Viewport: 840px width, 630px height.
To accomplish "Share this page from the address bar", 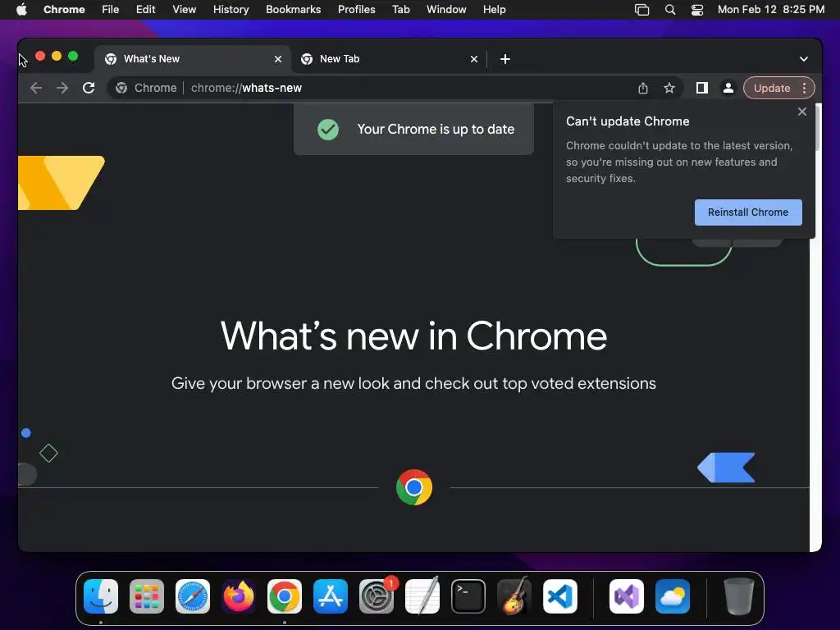I will (643, 88).
